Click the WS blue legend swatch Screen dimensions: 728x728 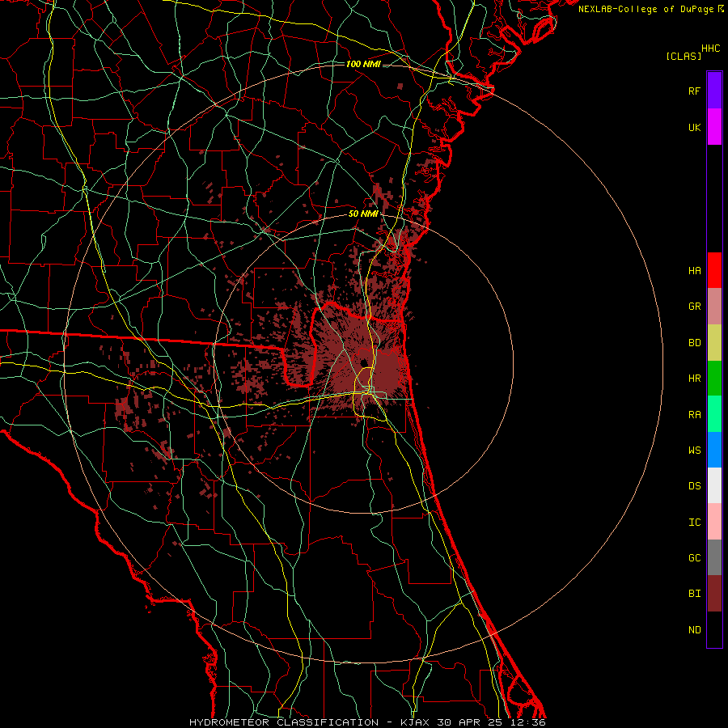(714, 450)
